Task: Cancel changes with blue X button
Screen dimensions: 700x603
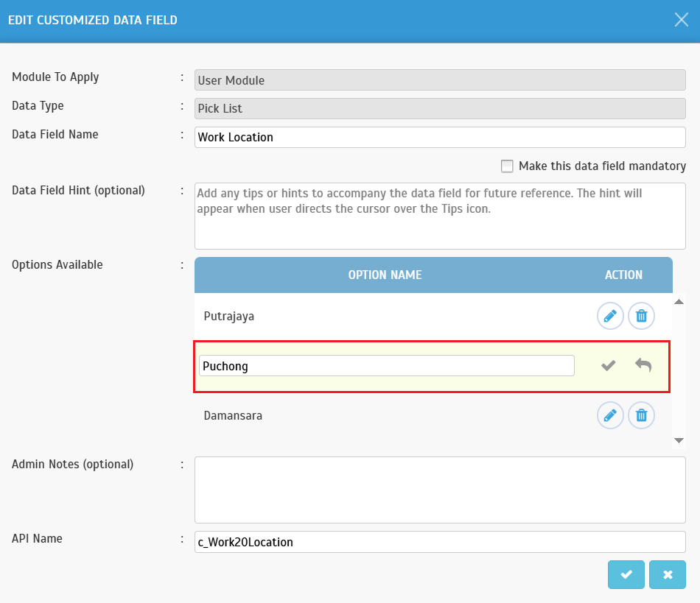Action: pos(668,574)
